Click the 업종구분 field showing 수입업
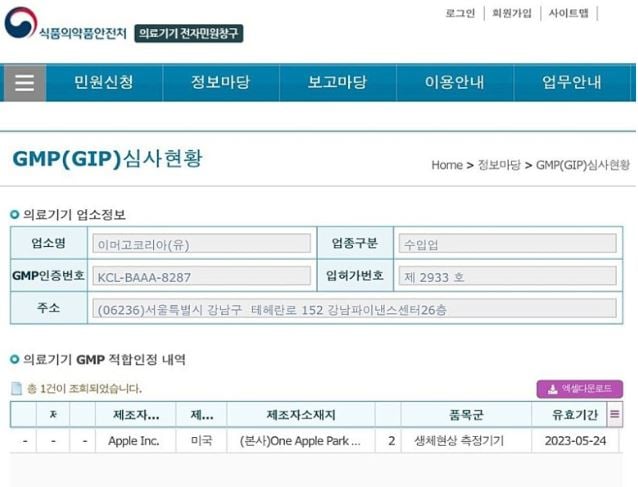638x487 pixels. pos(507,244)
